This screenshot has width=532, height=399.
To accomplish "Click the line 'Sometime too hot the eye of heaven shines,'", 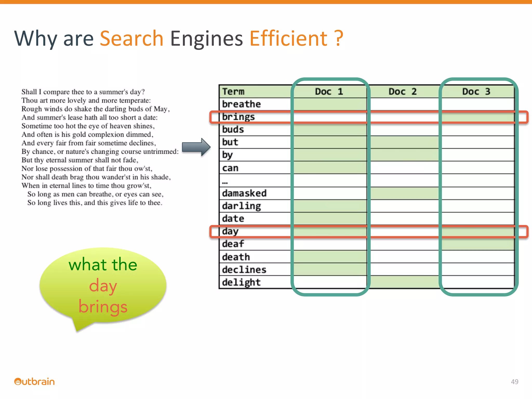I will point(88,126).
